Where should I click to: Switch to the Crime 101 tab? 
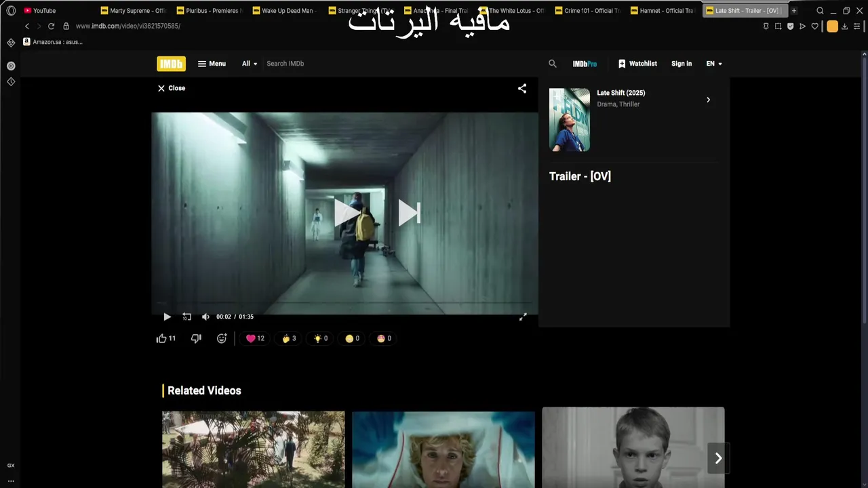pos(588,11)
